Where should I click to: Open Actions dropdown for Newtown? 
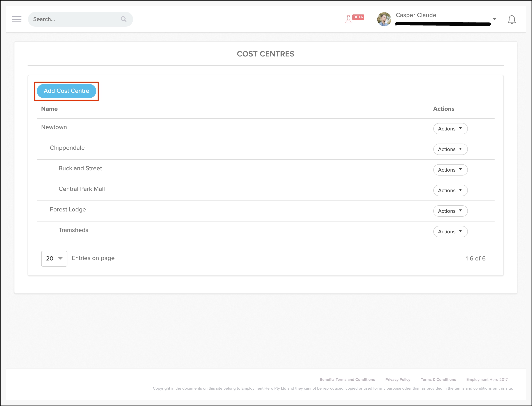450,129
